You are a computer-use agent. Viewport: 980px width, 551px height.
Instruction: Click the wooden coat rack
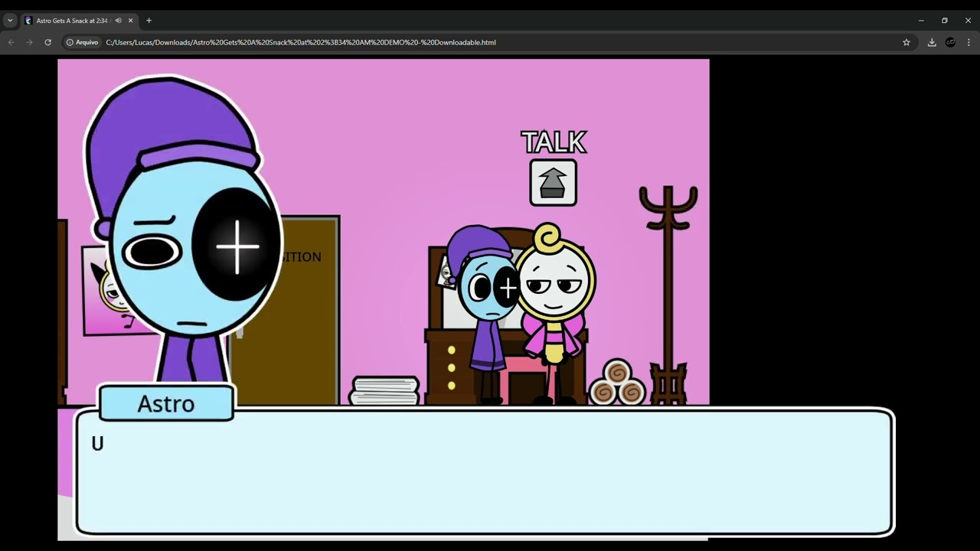pyautogui.click(x=668, y=295)
